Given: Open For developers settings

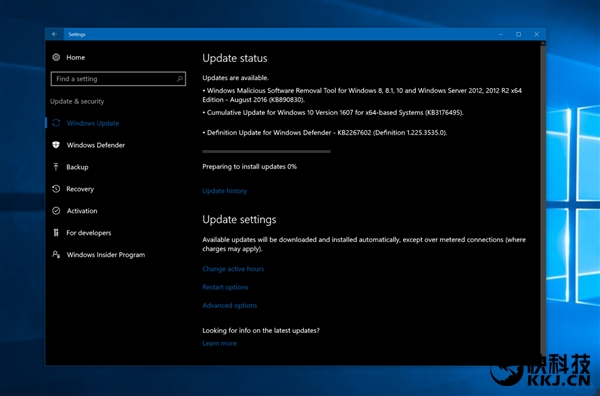Looking at the screenshot, I should (89, 233).
